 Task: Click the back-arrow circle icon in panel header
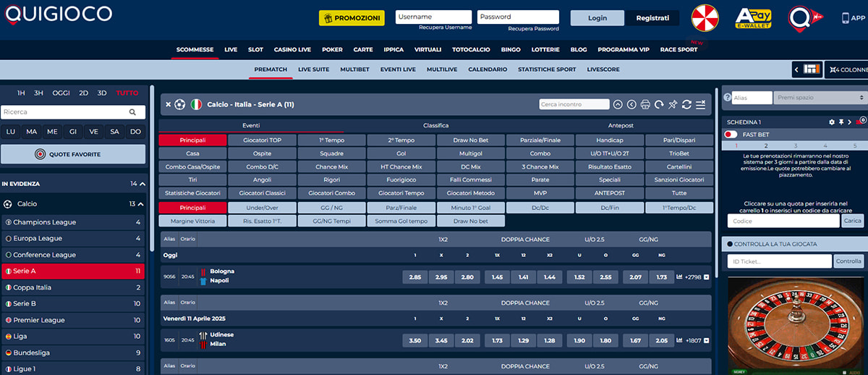point(631,104)
